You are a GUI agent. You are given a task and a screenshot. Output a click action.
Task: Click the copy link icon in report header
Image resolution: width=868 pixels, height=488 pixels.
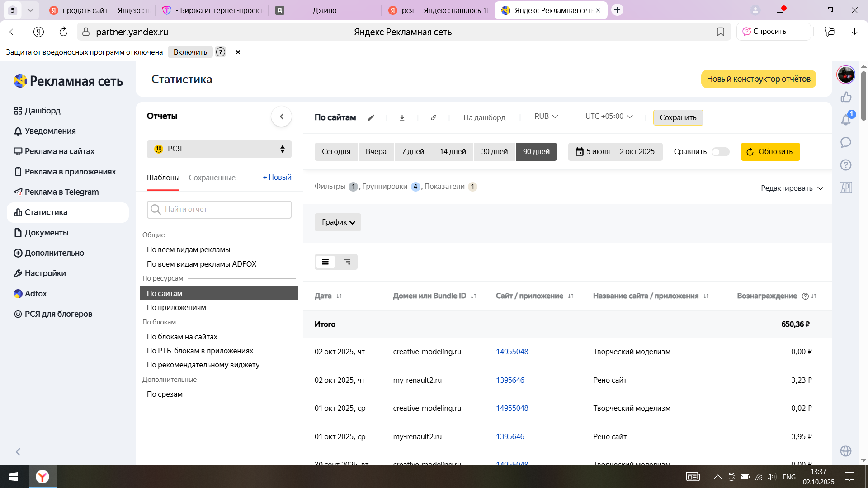point(434,118)
